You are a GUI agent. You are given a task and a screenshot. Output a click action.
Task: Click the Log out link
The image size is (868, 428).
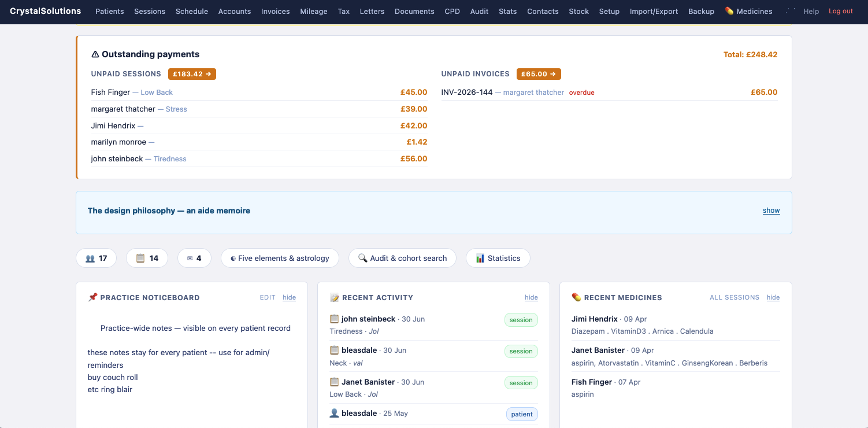pyautogui.click(x=841, y=11)
